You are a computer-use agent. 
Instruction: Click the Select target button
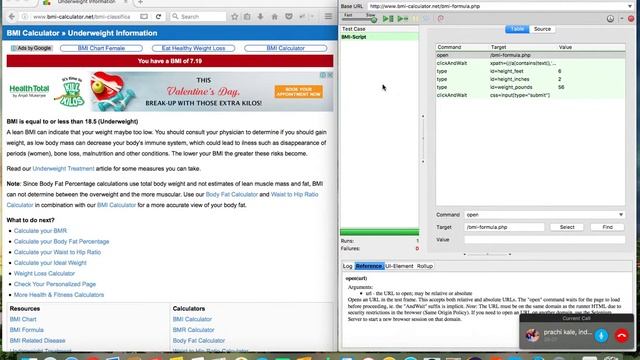567,227
